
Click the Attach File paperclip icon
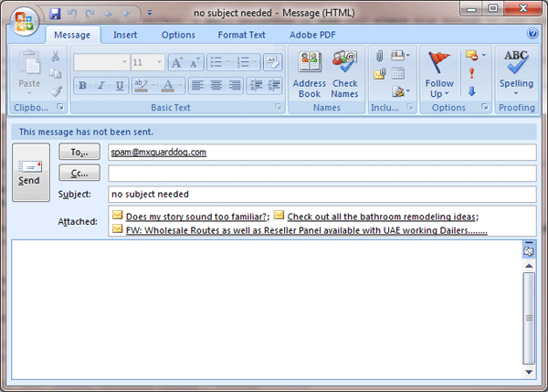tap(379, 58)
